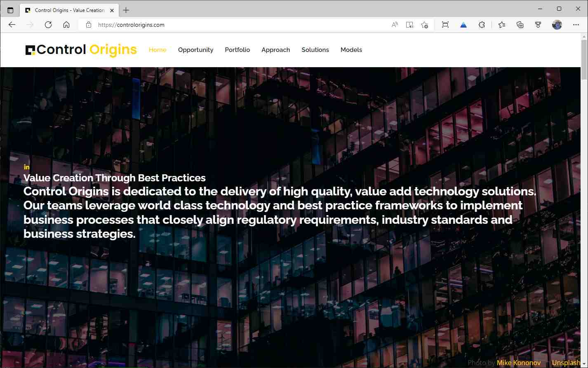Click the blue triangle extension icon
Image resolution: width=588 pixels, height=368 pixels.
(463, 25)
